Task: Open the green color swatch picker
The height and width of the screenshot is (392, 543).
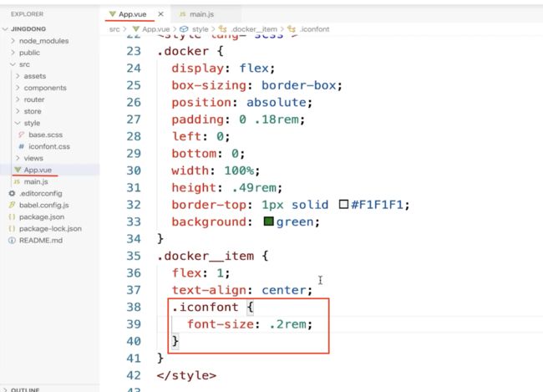Action: pyautogui.click(x=269, y=221)
